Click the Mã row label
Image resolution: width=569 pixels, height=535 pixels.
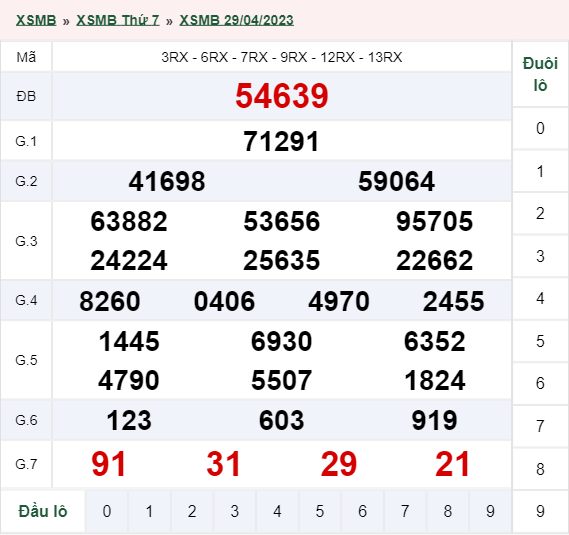click(26, 57)
